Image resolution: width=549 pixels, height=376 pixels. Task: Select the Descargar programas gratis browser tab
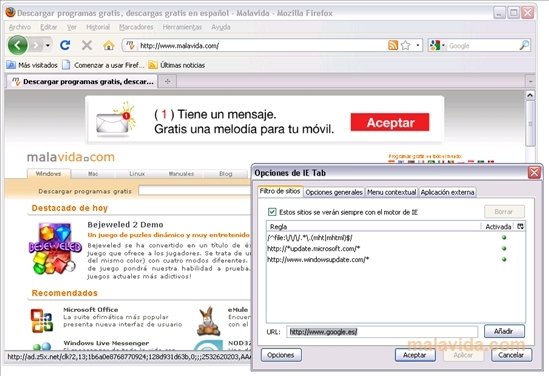pyautogui.click(x=82, y=82)
